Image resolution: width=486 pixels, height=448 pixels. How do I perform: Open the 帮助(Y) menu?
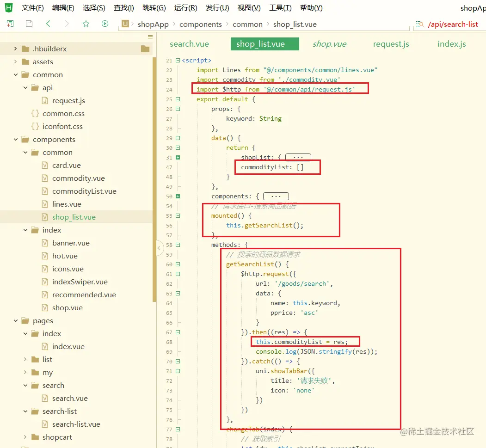point(311,8)
